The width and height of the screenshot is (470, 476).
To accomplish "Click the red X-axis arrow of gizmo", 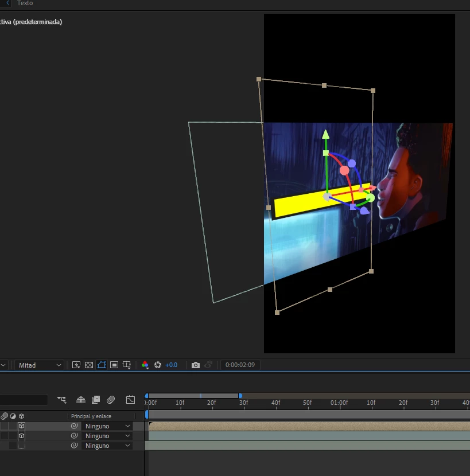I will click(372, 188).
